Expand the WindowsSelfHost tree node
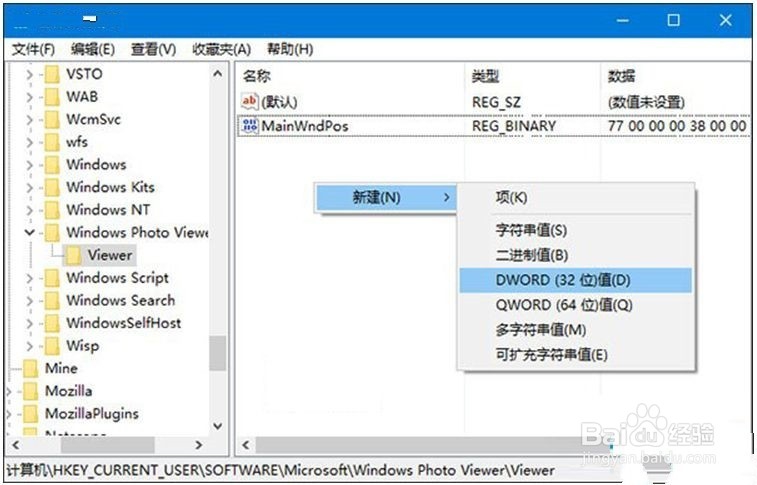 [29, 324]
